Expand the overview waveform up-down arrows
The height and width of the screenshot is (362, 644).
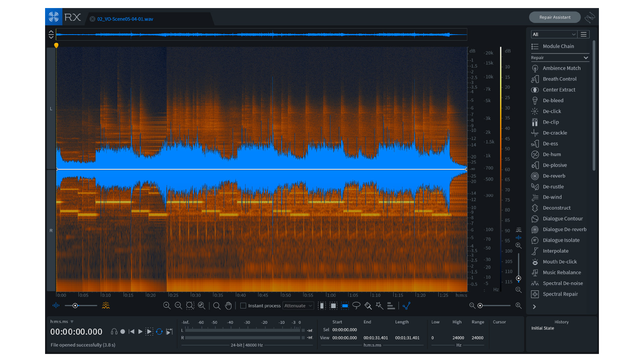point(51,35)
